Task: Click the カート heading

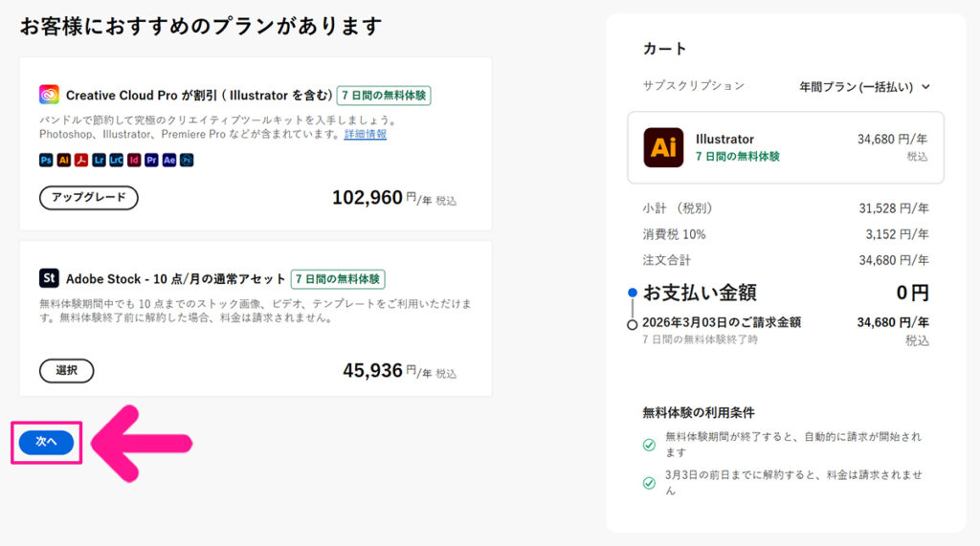Action: (664, 49)
